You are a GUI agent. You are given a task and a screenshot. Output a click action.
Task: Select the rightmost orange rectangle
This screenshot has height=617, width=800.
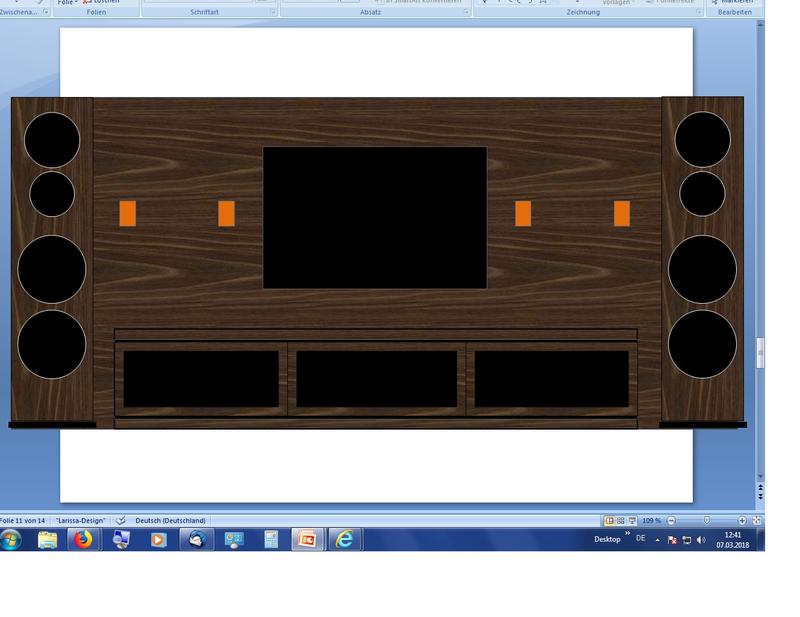click(622, 213)
